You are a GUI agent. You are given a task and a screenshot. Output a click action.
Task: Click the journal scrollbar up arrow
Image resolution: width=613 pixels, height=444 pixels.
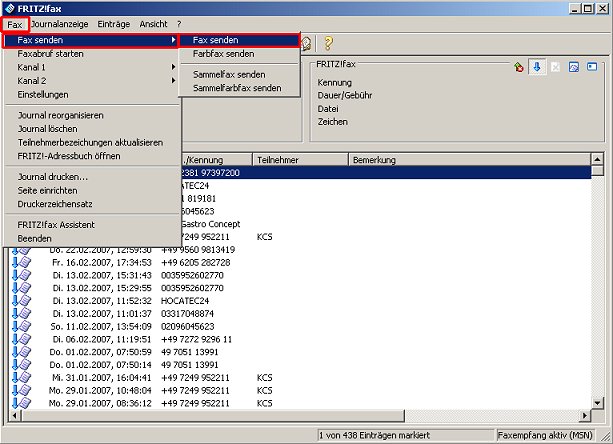tap(597, 159)
